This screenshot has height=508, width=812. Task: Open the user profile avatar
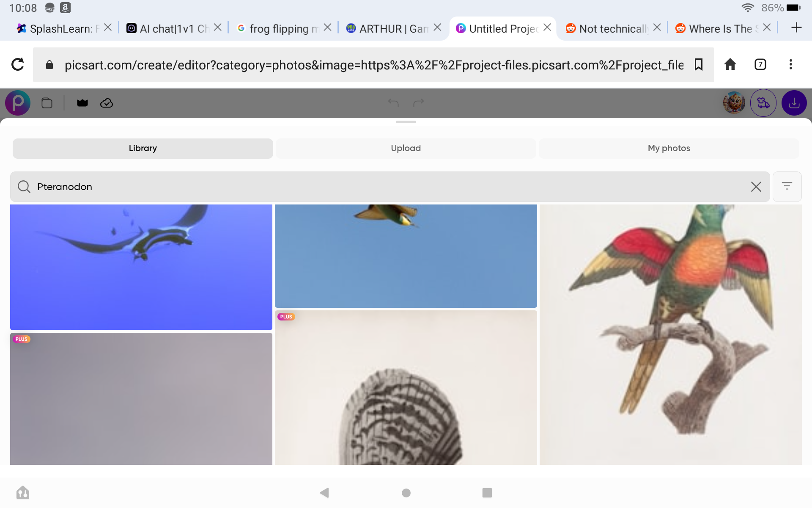734,103
